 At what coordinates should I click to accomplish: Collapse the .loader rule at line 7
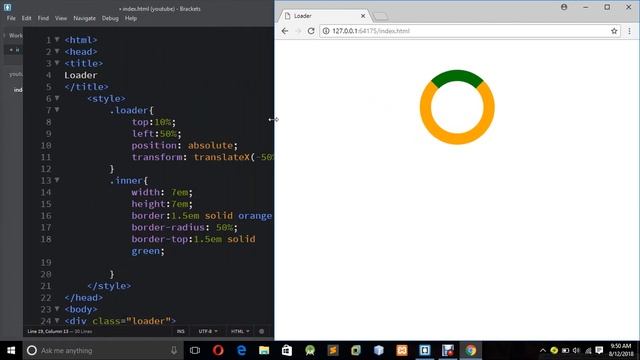point(57,110)
